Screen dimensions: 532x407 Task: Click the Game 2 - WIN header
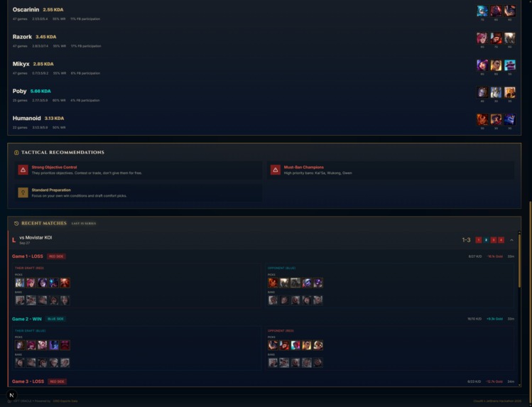(27, 319)
